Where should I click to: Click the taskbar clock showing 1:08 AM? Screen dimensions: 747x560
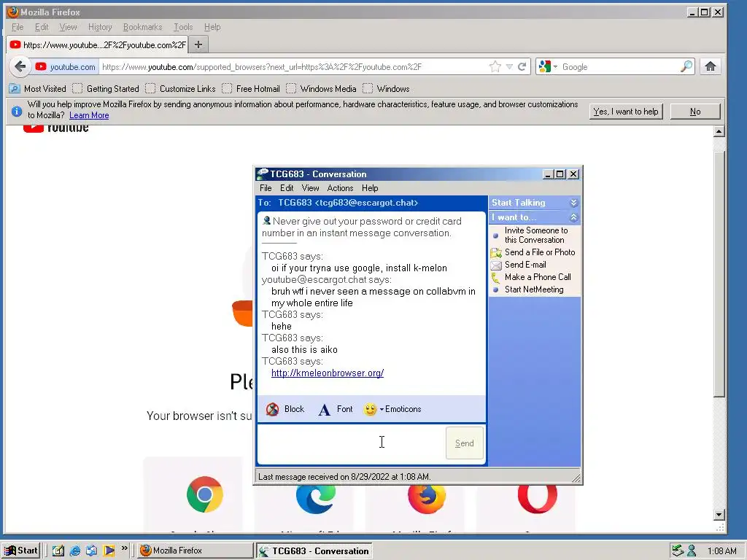(x=721, y=551)
